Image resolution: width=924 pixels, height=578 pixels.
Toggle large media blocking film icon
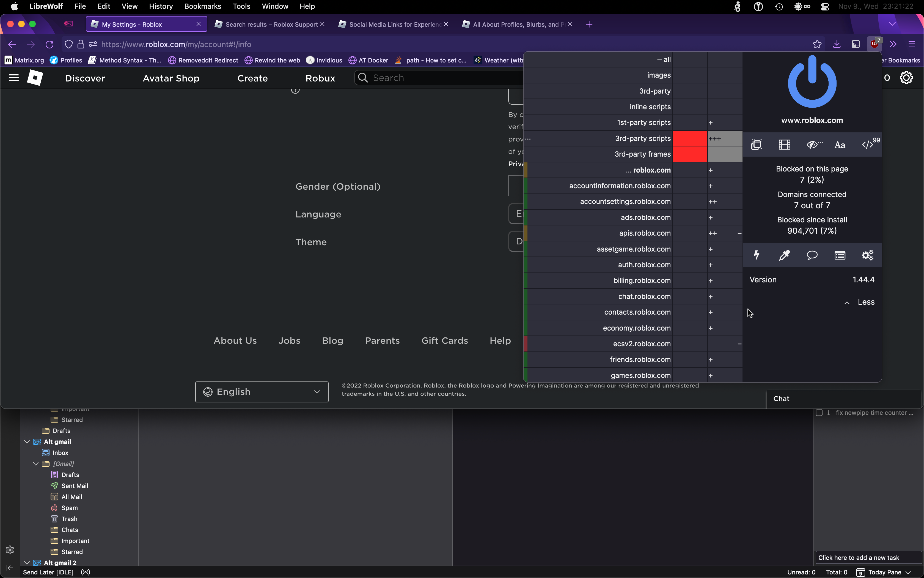point(784,144)
